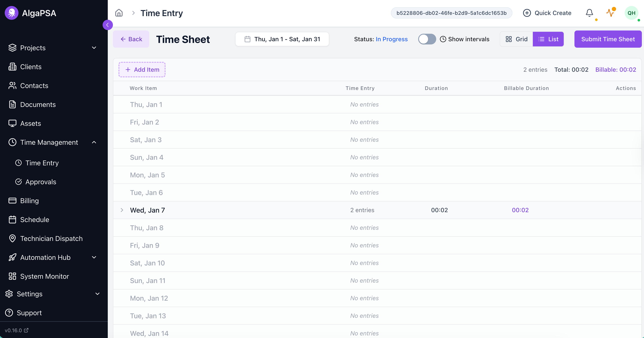The image size is (644, 338).
Task: Open the Schedule calendar icon
Action: coord(12,219)
